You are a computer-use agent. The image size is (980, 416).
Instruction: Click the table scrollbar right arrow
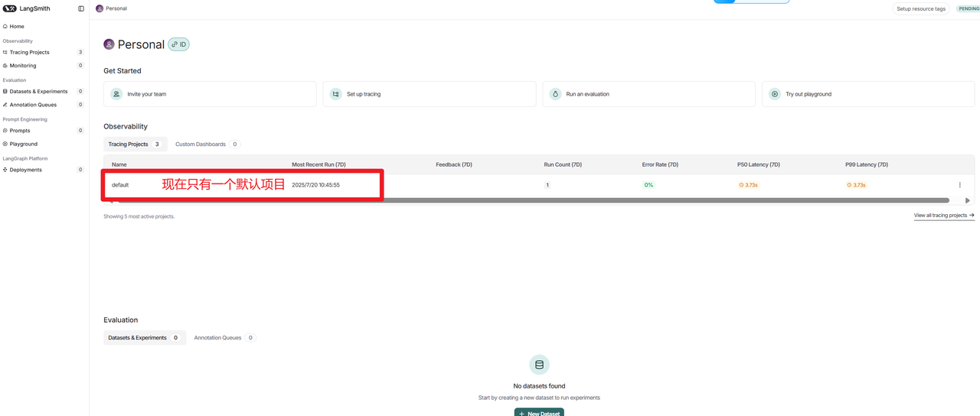point(968,200)
